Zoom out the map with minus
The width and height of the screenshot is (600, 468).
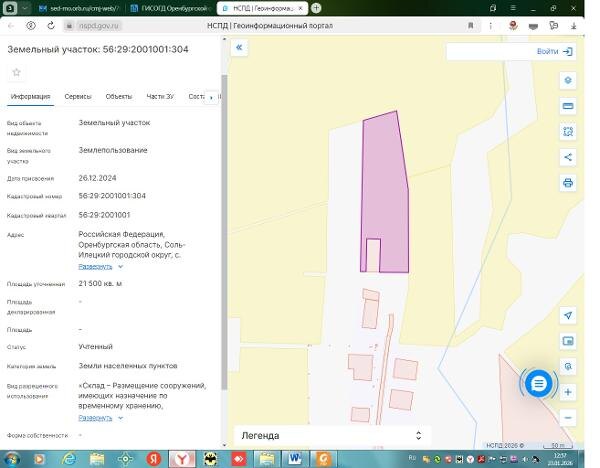568,417
